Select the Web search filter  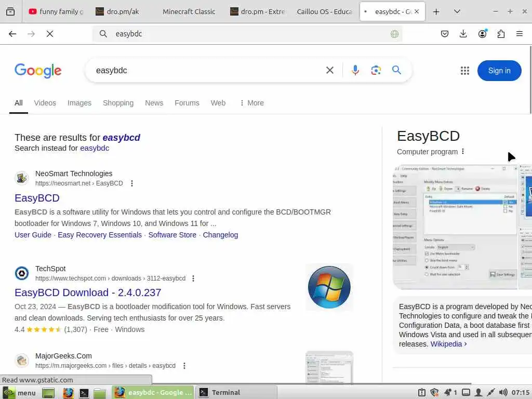tap(218, 103)
